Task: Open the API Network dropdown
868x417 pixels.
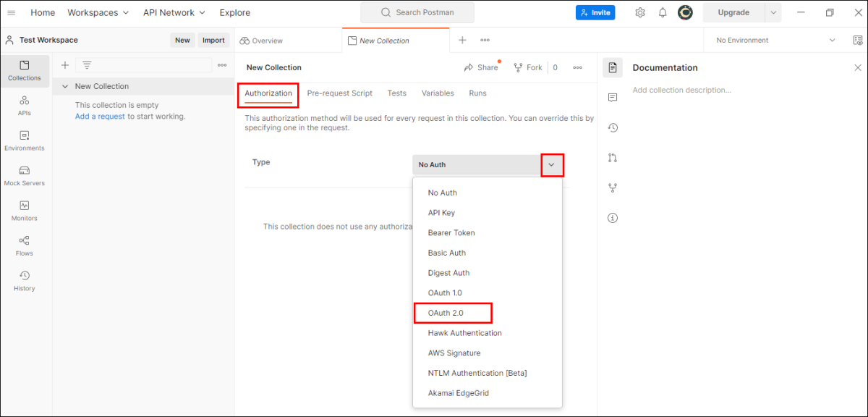Action: click(x=174, y=12)
